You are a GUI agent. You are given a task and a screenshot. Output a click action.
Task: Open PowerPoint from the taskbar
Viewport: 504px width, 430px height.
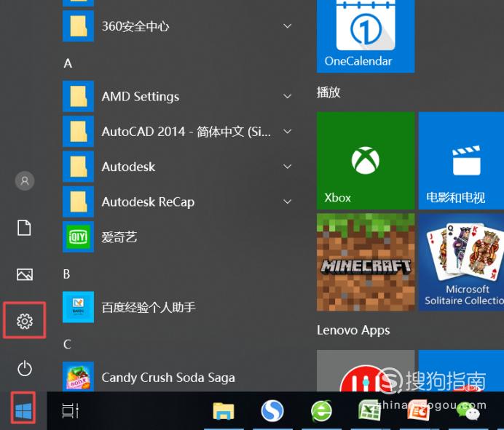(x=419, y=411)
